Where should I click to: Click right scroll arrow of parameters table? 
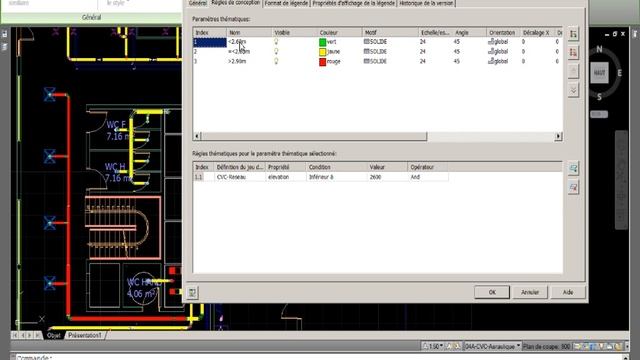[558, 136]
